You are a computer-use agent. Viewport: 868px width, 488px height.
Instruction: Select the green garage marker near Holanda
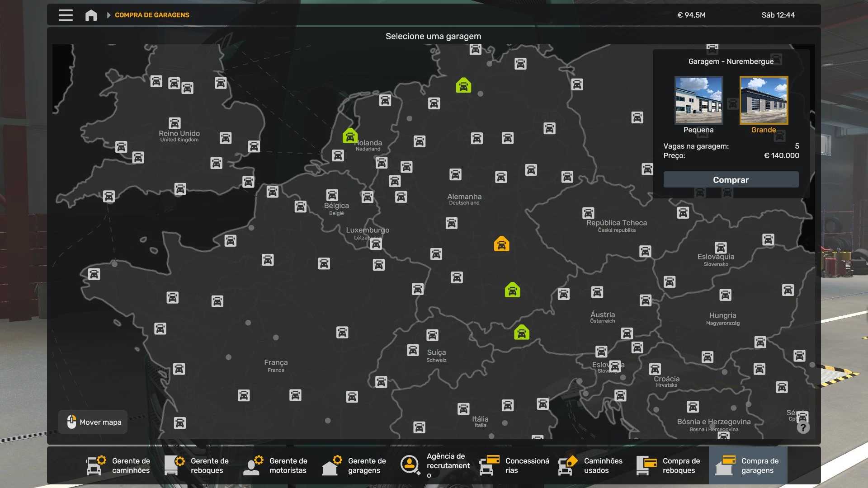coord(350,136)
